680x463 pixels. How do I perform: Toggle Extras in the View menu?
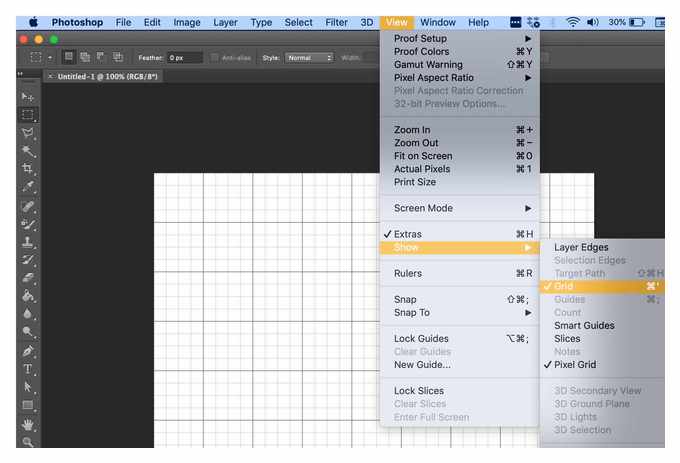(460, 234)
